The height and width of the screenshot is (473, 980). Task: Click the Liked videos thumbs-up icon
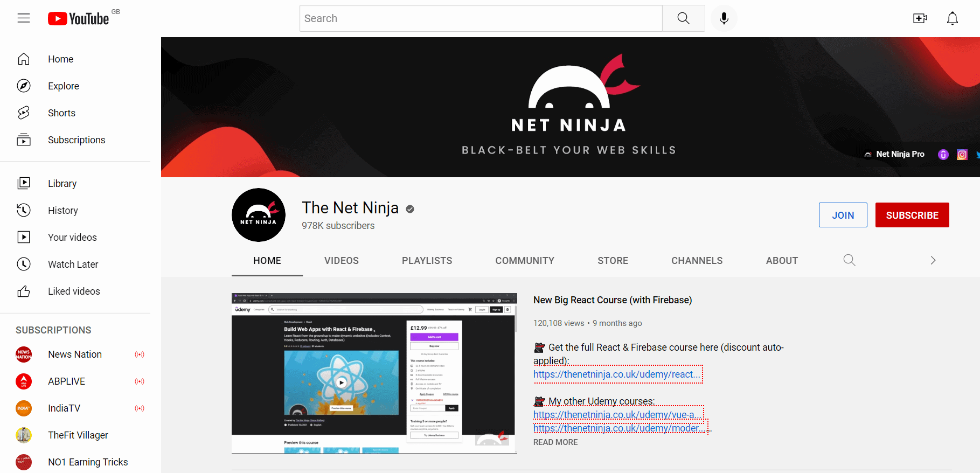pyautogui.click(x=24, y=291)
